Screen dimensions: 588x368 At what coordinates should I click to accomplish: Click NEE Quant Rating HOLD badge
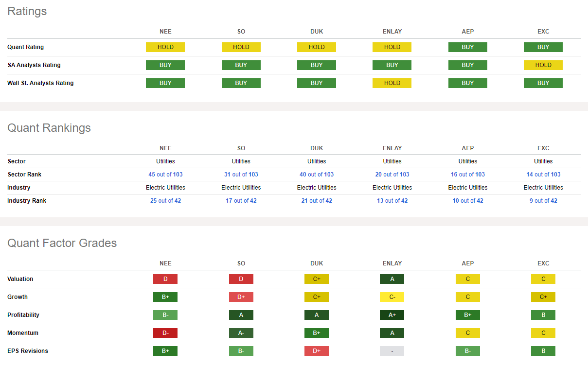(x=165, y=47)
